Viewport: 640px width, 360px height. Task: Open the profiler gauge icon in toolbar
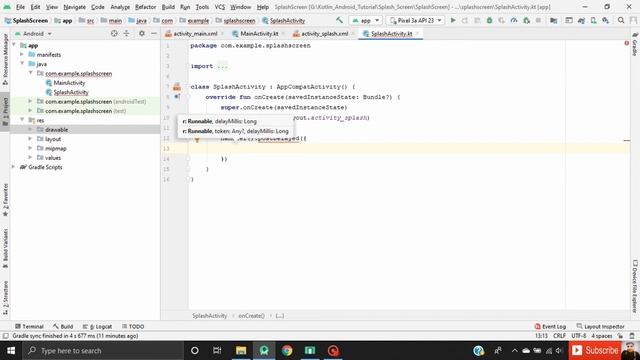[514, 20]
